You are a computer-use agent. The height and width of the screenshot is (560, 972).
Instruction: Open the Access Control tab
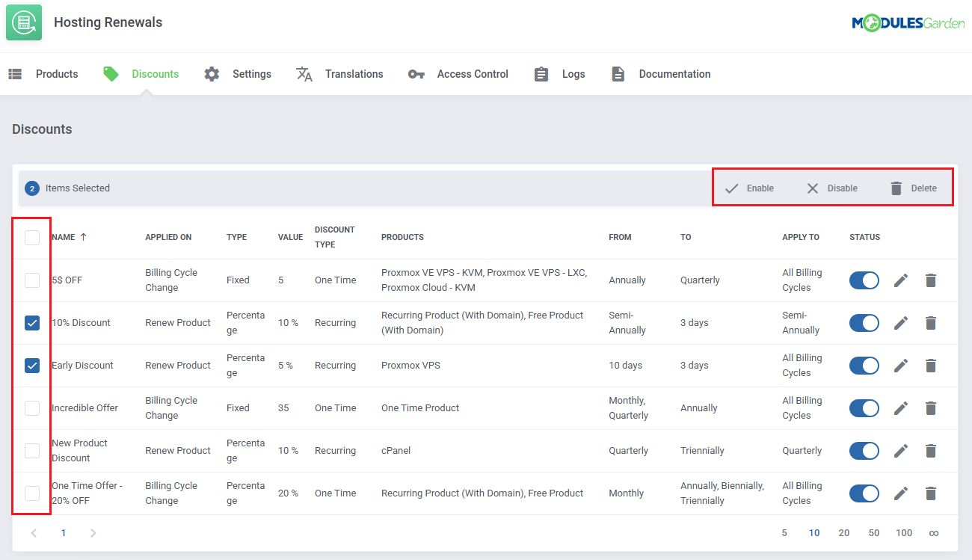[x=458, y=74]
